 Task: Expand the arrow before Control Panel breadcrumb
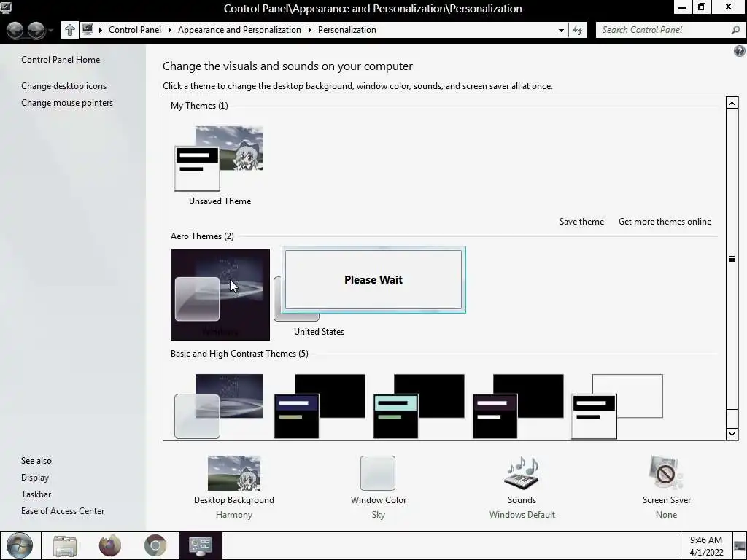(101, 30)
